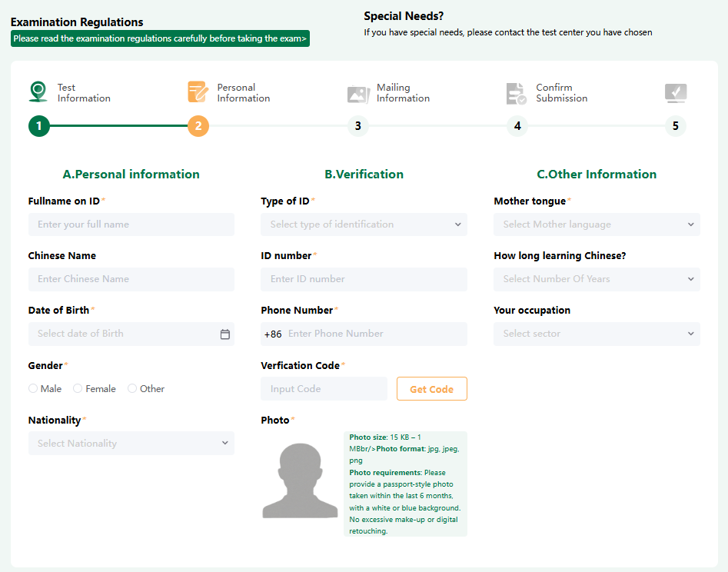The width and height of the screenshot is (728, 572).
Task: Open the Select Nationality dropdown
Action: point(131,444)
